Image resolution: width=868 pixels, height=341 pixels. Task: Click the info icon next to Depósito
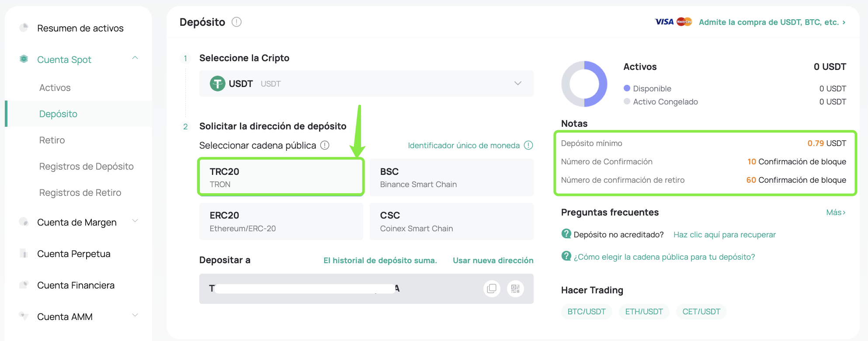[236, 22]
